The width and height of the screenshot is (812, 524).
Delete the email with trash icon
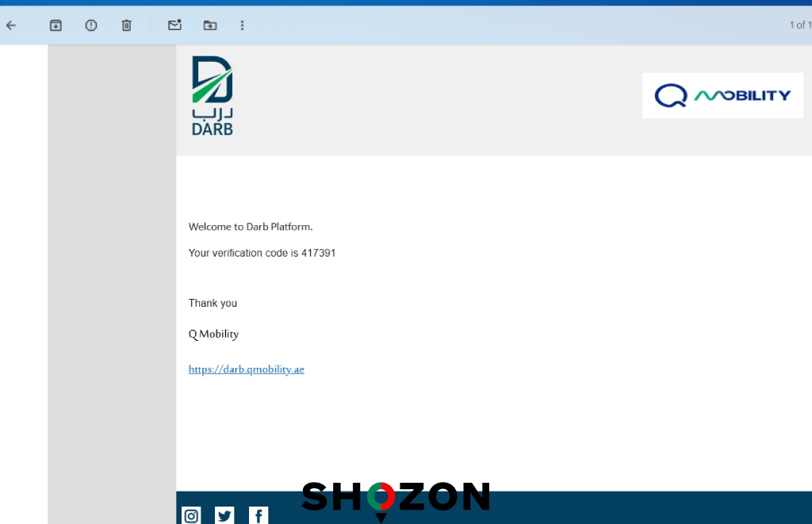(126, 25)
